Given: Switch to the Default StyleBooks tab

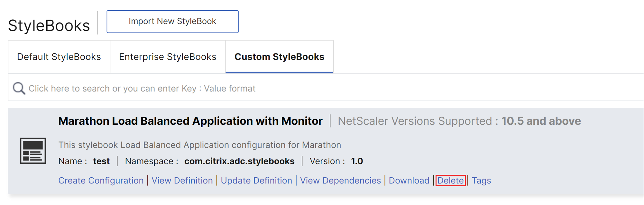Looking at the screenshot, I should point(59,57).
